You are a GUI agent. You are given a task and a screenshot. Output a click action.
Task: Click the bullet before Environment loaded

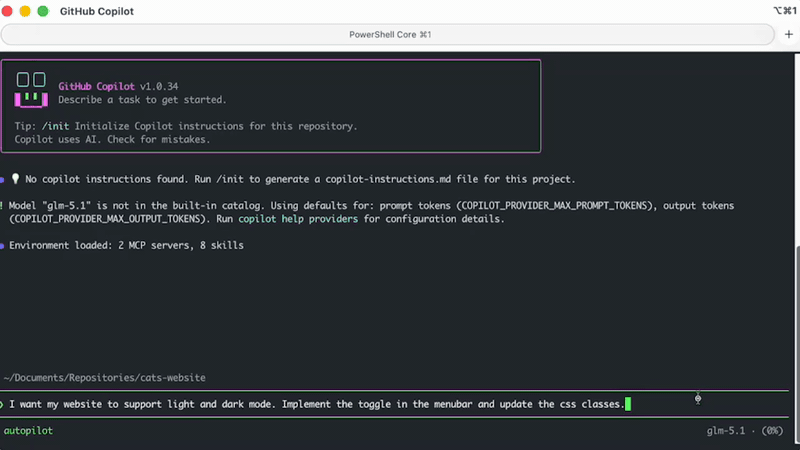click(x=2, y=245)
